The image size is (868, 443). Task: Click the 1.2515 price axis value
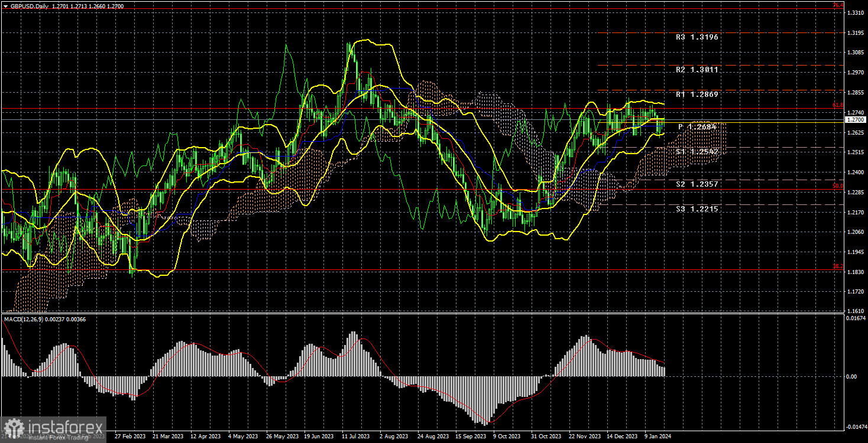click(x=856, y=152)
